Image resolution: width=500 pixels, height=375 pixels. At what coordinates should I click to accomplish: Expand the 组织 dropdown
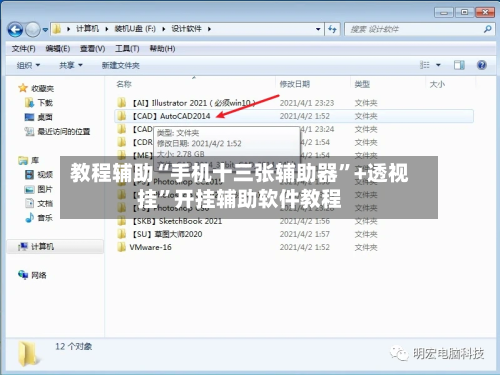(28, 65)
